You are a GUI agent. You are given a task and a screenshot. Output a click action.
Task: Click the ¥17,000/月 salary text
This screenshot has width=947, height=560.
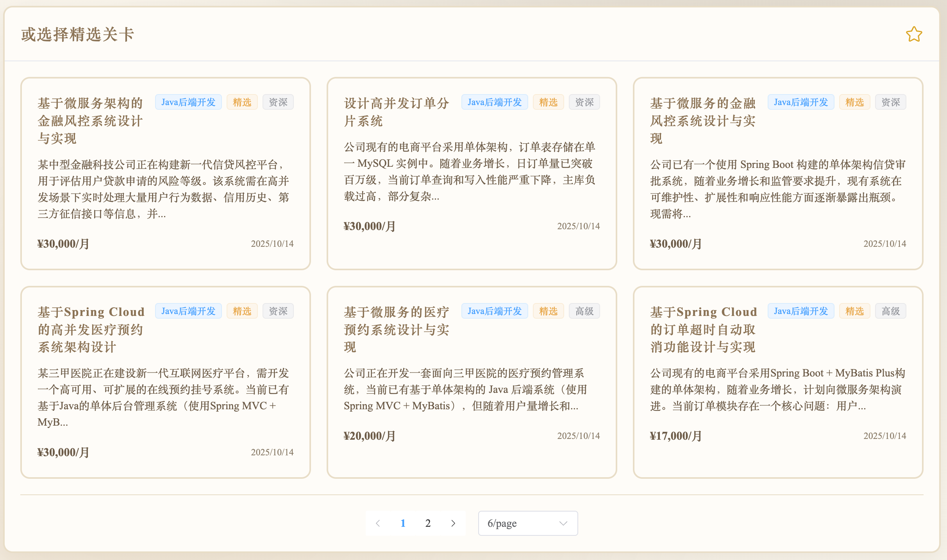tap(676, 436)
